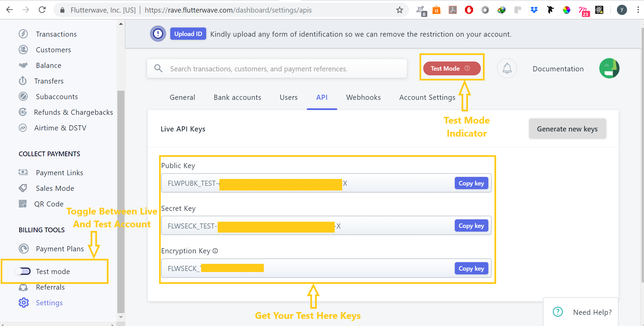
Task: Open the user profile avatar
Action: [609, 68]
